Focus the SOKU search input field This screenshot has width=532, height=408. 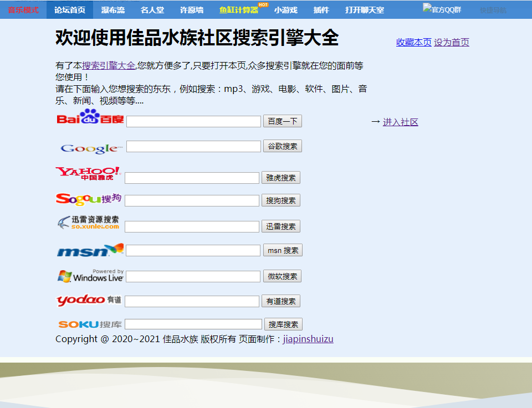[x=193, y=324]
